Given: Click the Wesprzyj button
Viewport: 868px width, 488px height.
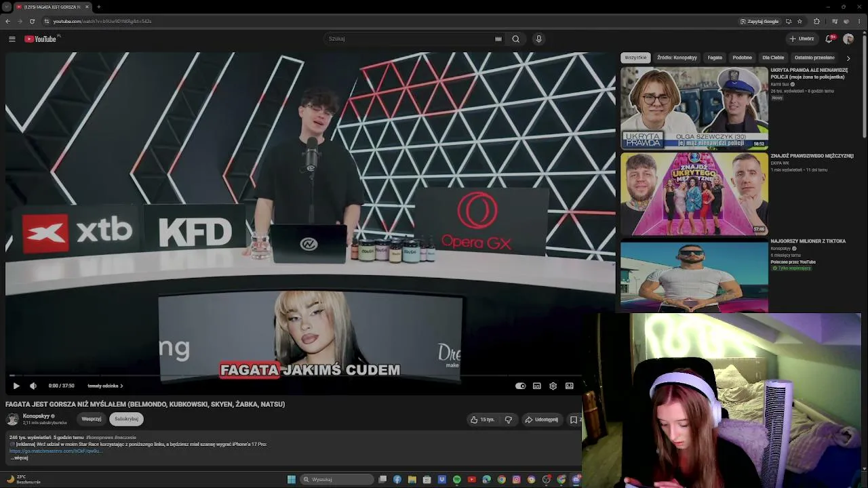Looking at the screenshot, I should tap(92, 419).
